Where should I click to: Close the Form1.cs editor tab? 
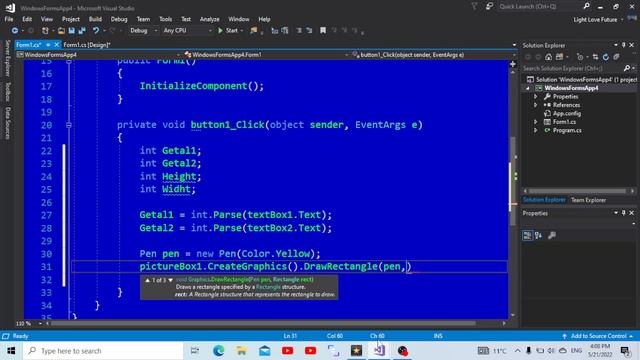pyautogui.click(x=57, y=44)
